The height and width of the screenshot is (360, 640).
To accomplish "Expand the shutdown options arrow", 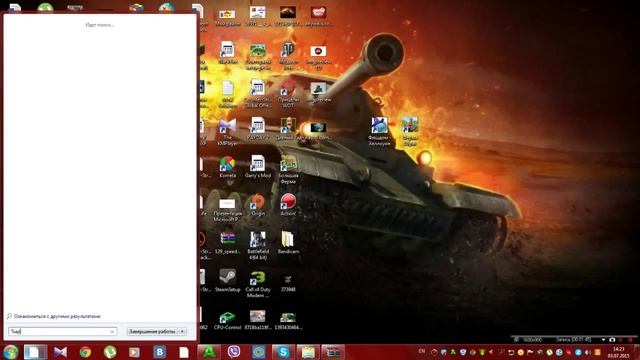I will (x=182, y=331).
